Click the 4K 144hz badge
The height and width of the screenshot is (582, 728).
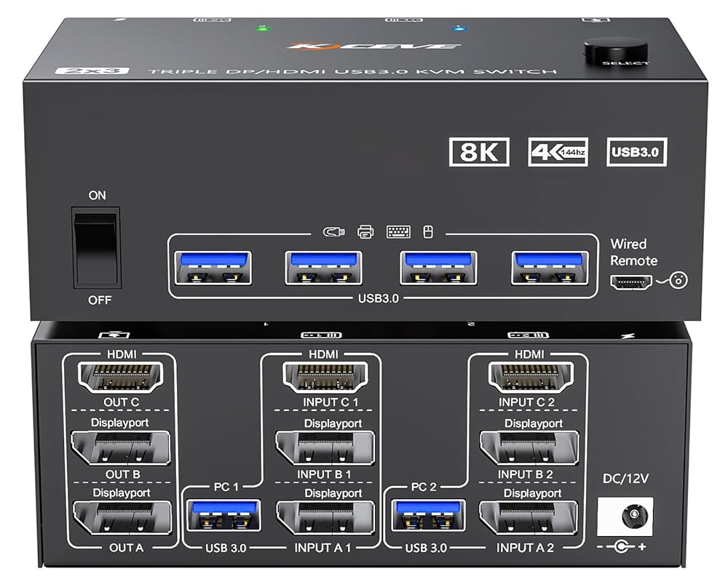tap(558, 152)
